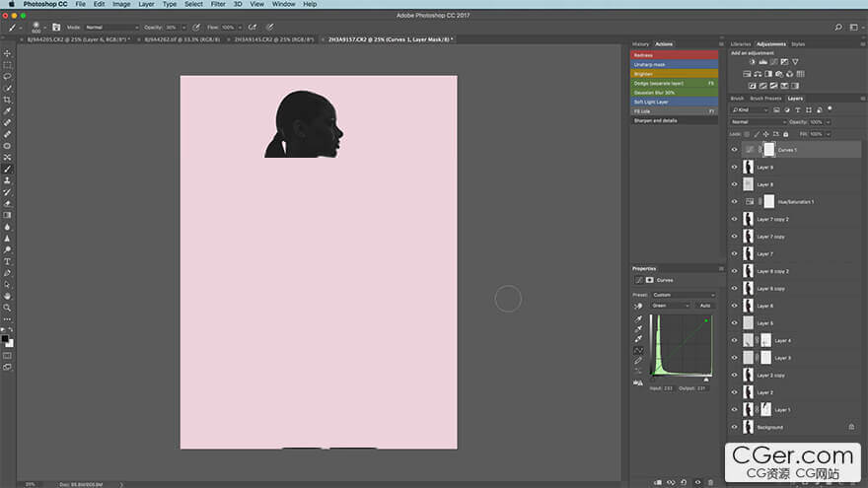Image resolution: width=868 pixels, height=488 pixels.
Task: Toggle visibility of Hue/Saturation 1 layer
Action: [x=734, y=201]
